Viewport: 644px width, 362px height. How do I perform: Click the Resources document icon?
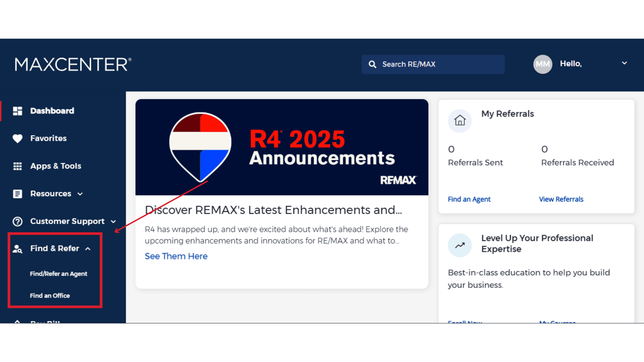click(17, 194)
